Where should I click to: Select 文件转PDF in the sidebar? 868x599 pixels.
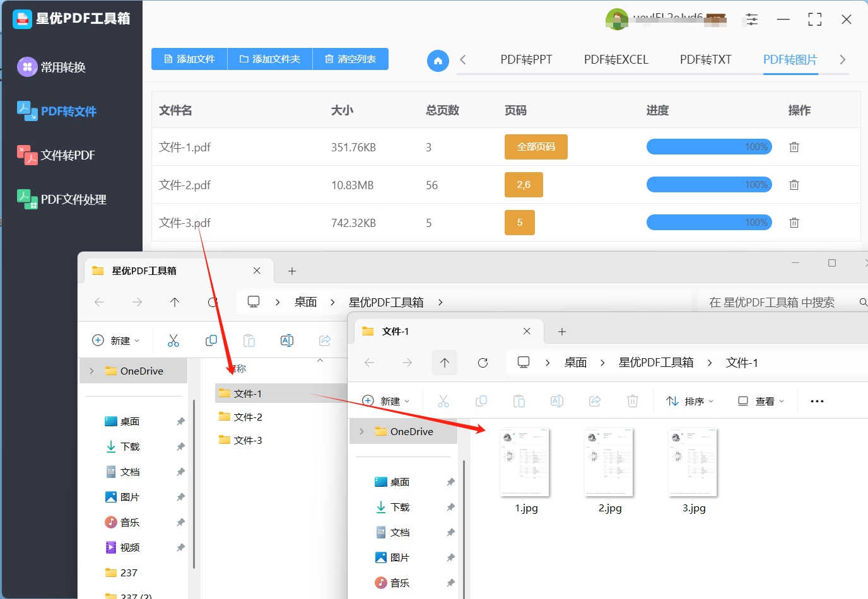click(56, 155)
